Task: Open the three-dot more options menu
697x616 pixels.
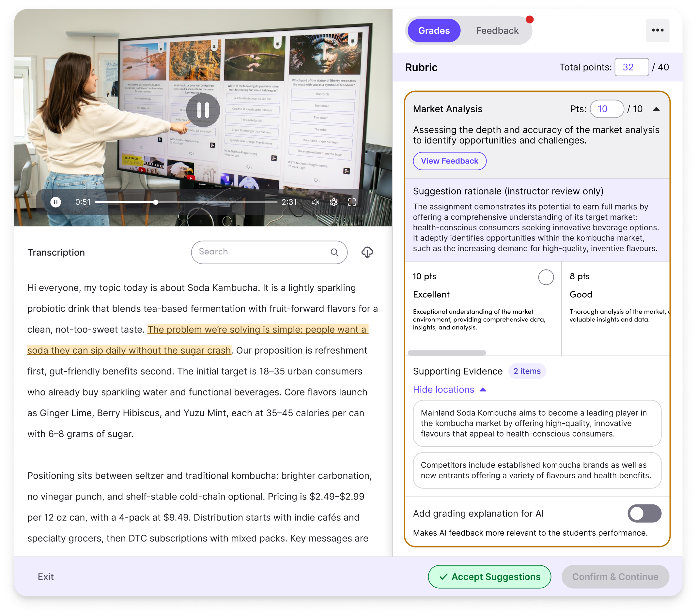Action: (657, 30)
